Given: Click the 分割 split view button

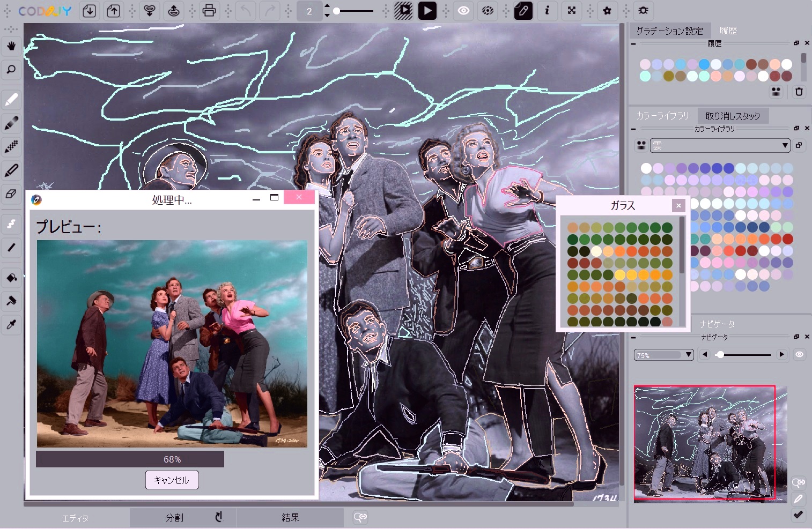Looking at the screenshot, I should pyautogui.click(x=174, y=518).
